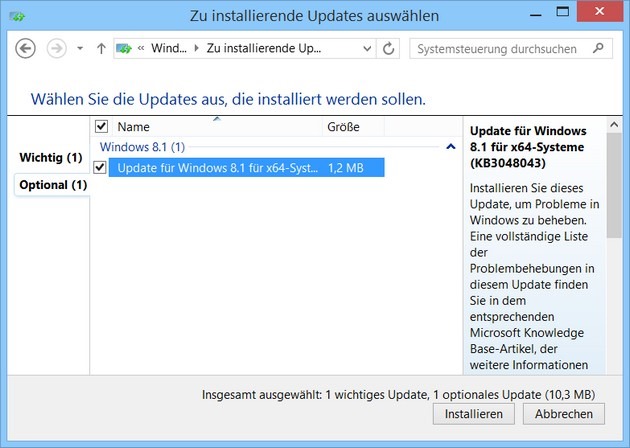Uncheck the Update für Windows 8.1 checkbox
The image size is (630, 448).
(x=100, y=168)
